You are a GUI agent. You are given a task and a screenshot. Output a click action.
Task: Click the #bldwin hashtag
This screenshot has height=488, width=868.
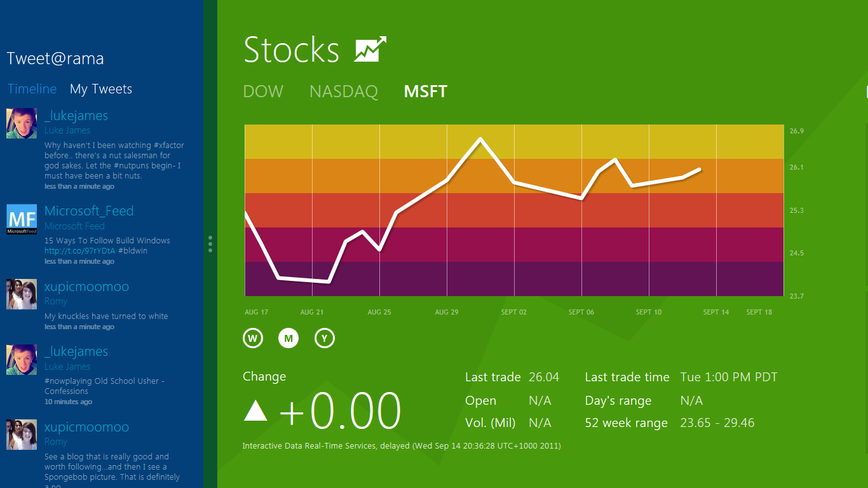point(133,251)
